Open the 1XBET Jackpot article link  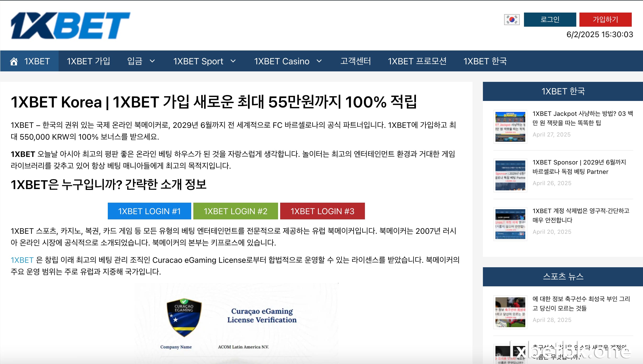(583, 118)
